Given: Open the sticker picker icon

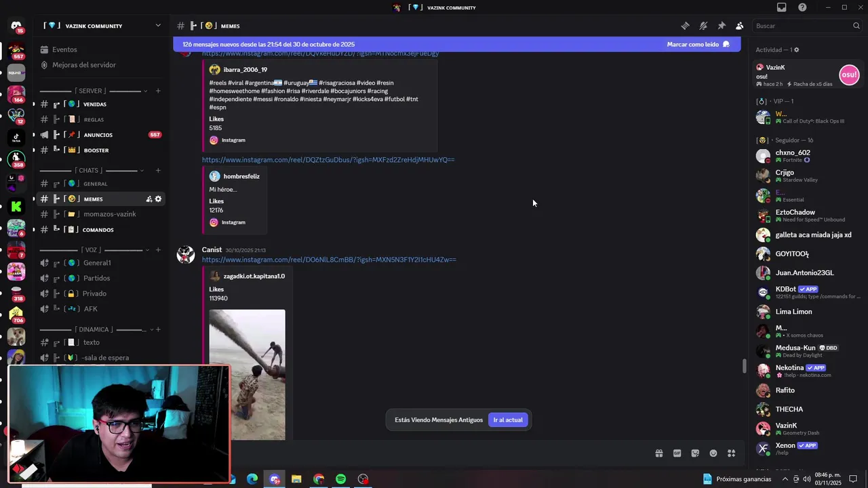Looking at the screenshot, I should click(695, 453).
